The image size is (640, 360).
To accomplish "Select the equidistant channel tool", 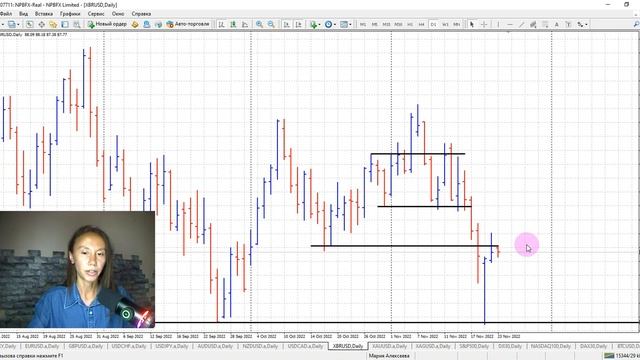I will (533, 24).
